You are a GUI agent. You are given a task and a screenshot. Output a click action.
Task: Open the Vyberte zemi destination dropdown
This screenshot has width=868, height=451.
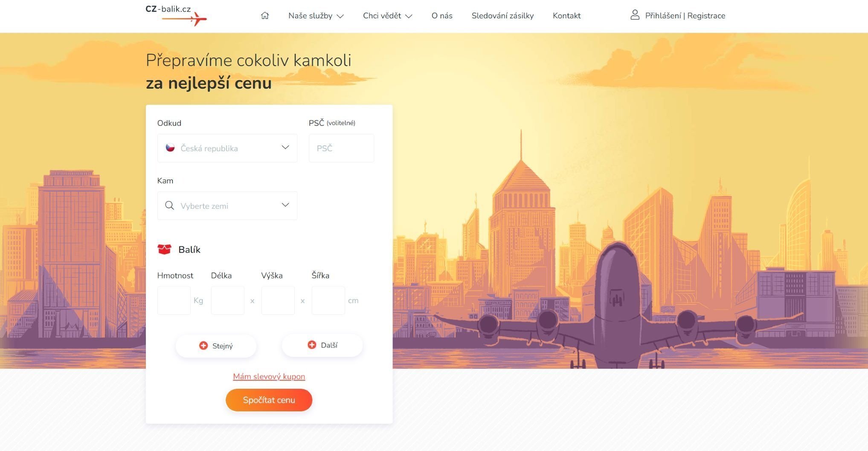coord(227,205)
